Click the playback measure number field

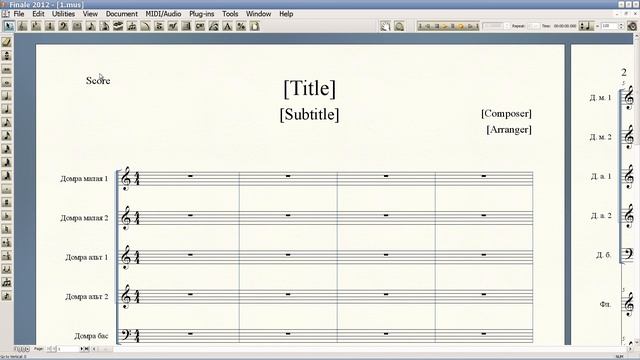[493, 26]
